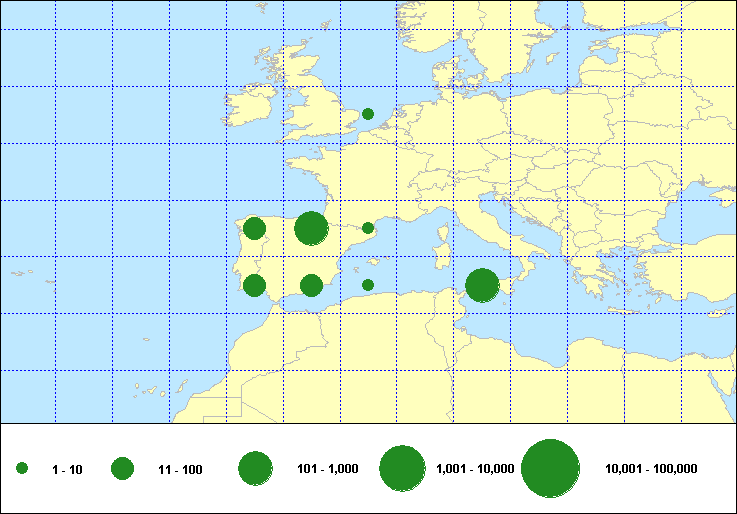Click the green circle over southwestern Spain
The height and width of the screenshot is (514, 737).
254,285
